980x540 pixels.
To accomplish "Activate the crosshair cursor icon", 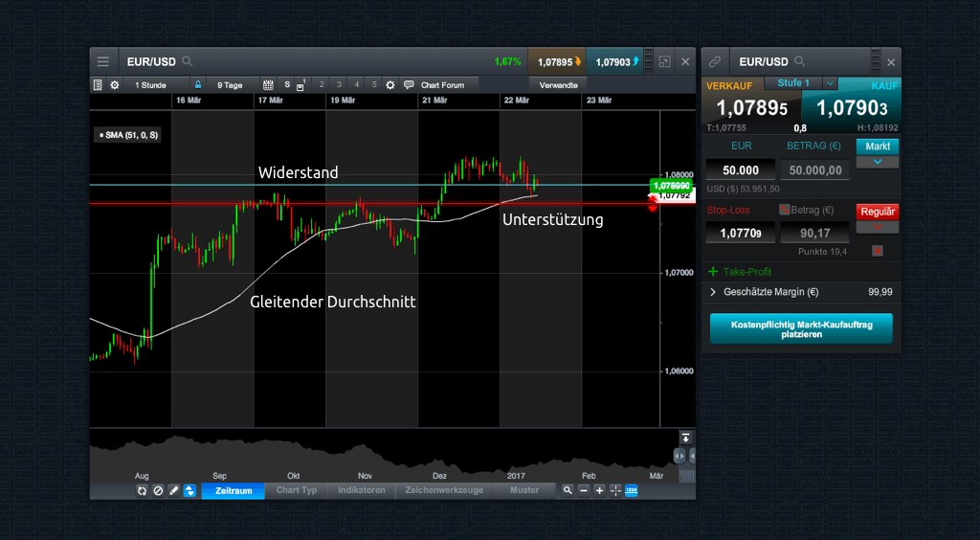I will tap(615, 490).
